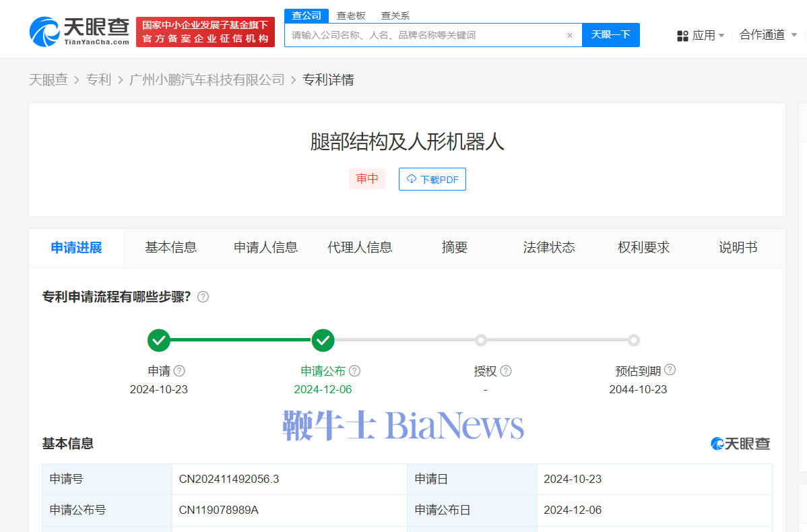The height and width of the screenshot is (532, 807).
Task: Open the 权利要求 tab
Action: click(x=643, y=248)
